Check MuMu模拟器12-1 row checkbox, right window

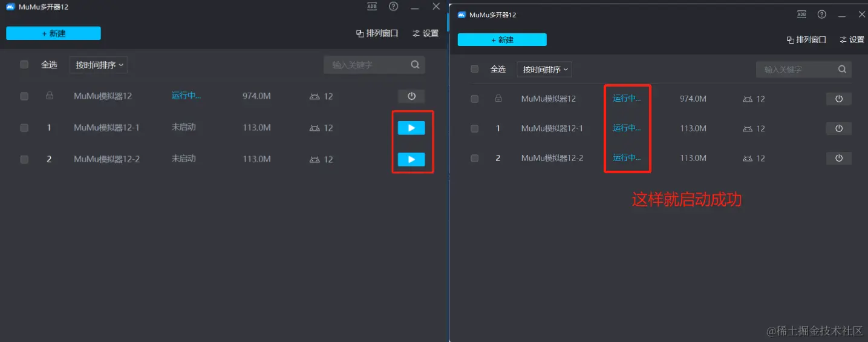pyautogui.click(x=474, y=128)
